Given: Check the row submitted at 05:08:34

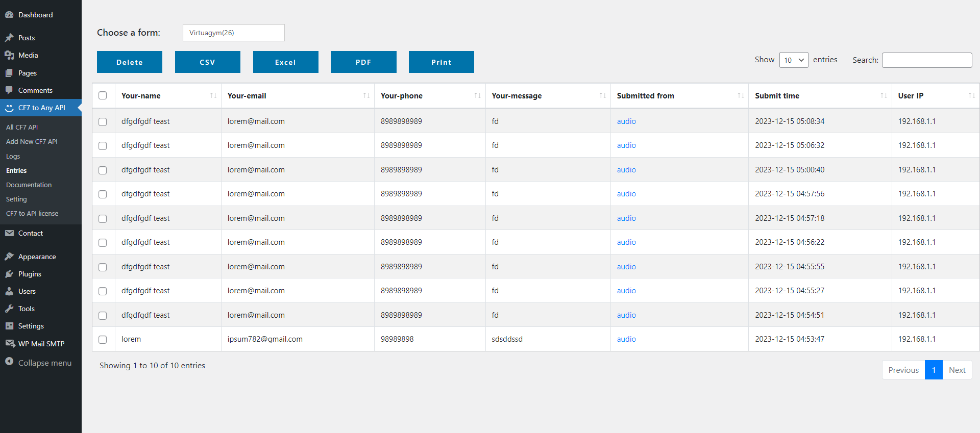Looking at the screenshot, I should [103, 122].
